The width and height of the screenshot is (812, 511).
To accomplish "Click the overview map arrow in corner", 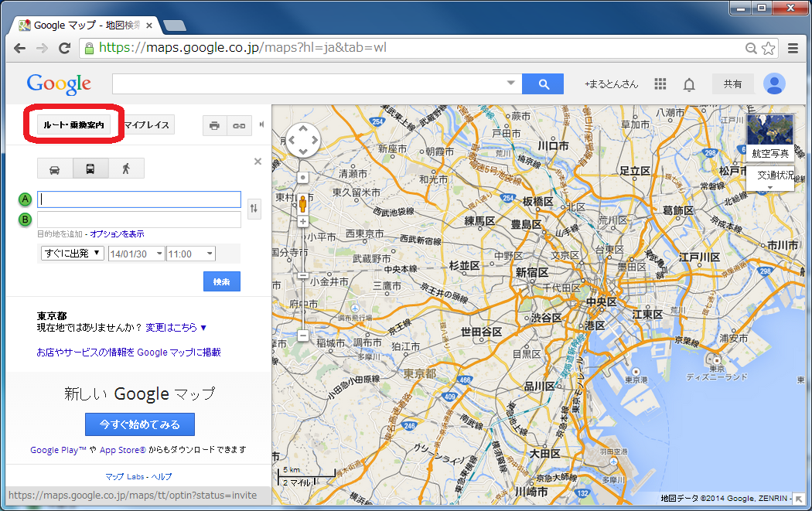I will (x=800, y=499).
